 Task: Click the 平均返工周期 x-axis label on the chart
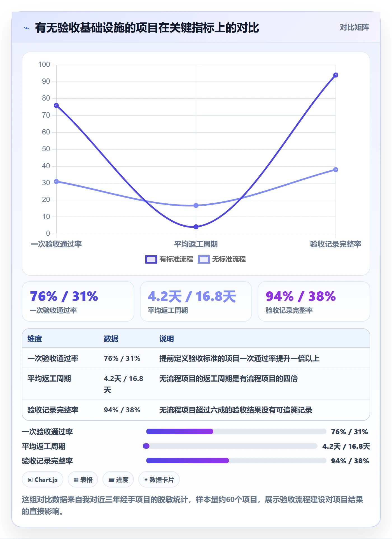coord(196,244)
